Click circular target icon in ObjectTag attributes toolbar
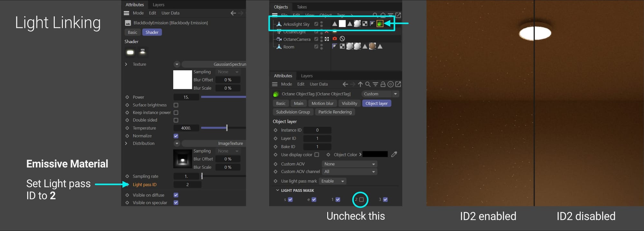This screenshot has height=231, width=644. coord(390,84)
